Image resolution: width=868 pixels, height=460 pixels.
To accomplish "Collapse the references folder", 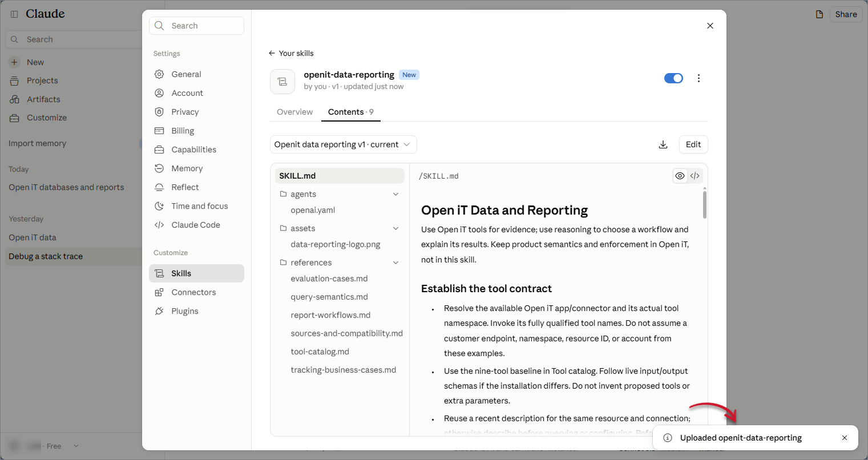I will point(396,263).
